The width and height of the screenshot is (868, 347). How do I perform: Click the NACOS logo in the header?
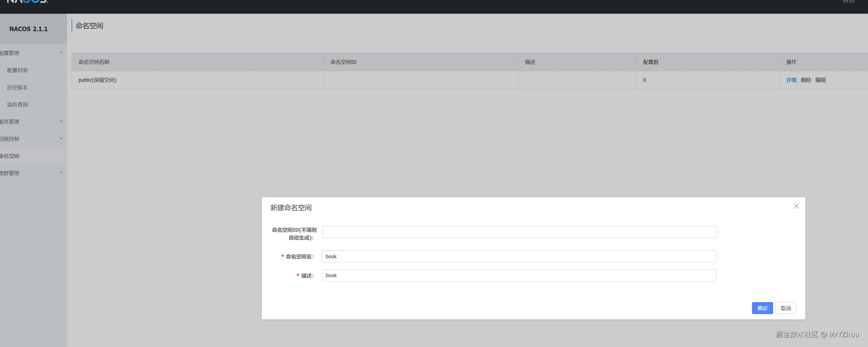pos(28,1)
